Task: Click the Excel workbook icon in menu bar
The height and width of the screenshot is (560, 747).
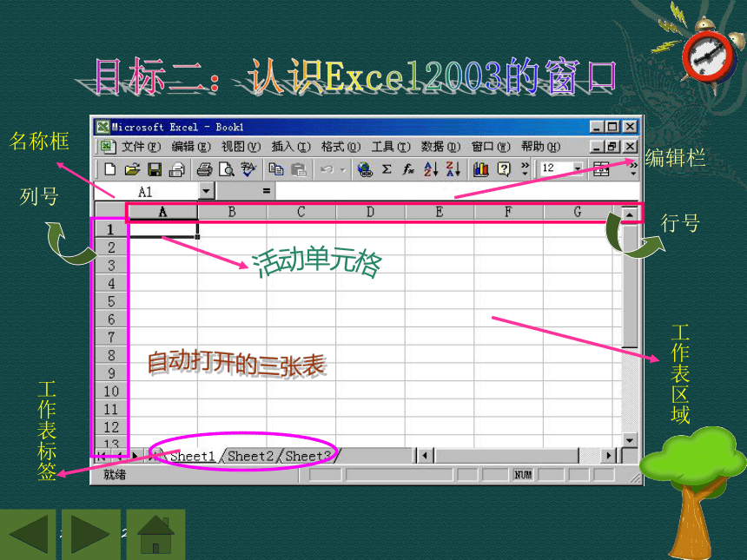Action: point(107,146)
